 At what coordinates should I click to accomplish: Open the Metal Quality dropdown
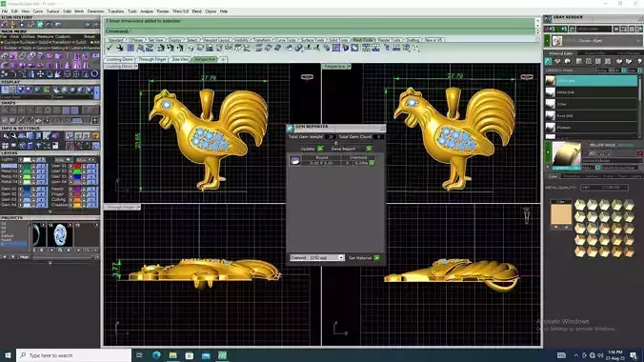pyautogui.click(x=604, y=188)
